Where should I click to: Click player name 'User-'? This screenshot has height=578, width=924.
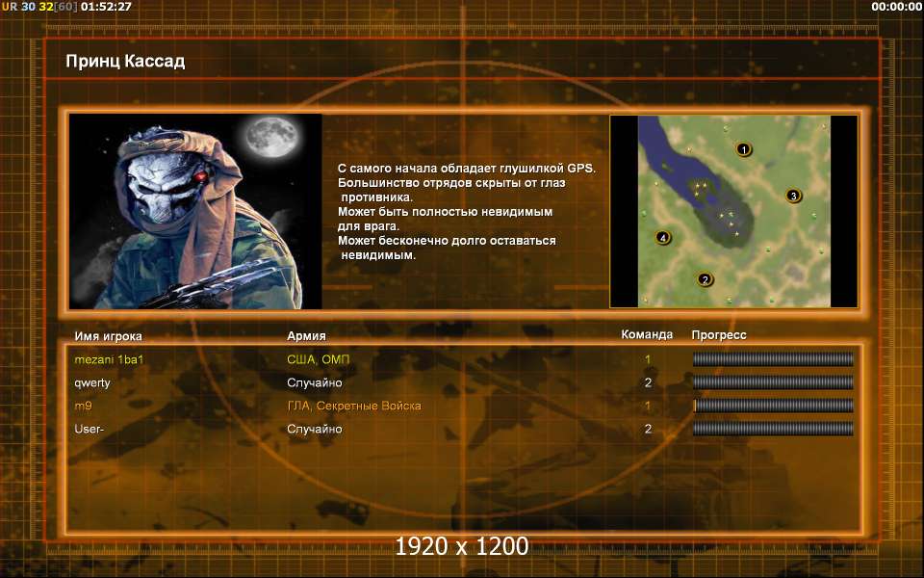point(89,429)
